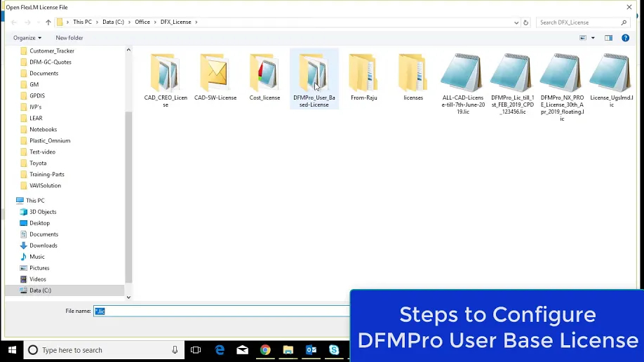Expand chevron after This PC in path
The width and height of the screenshot is (644, 362).
pos(98,22)
